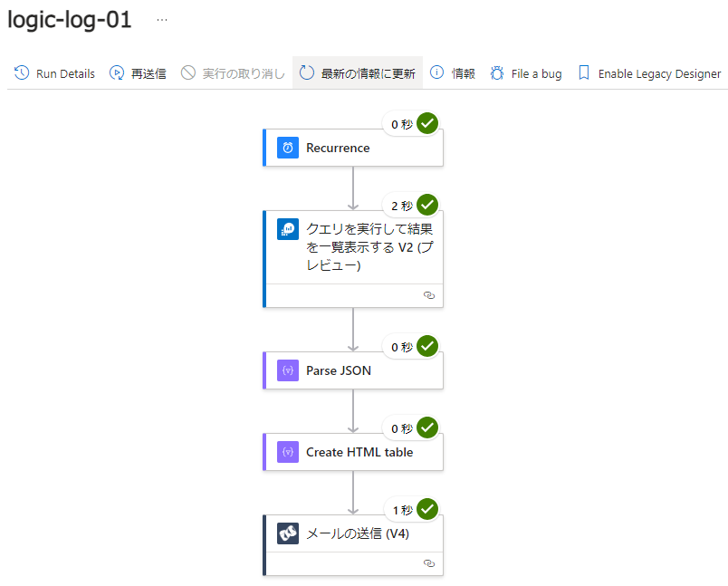Click success checkmark on Parse JSON
Viewport: 728px width, 586px height.
(427, 346)
